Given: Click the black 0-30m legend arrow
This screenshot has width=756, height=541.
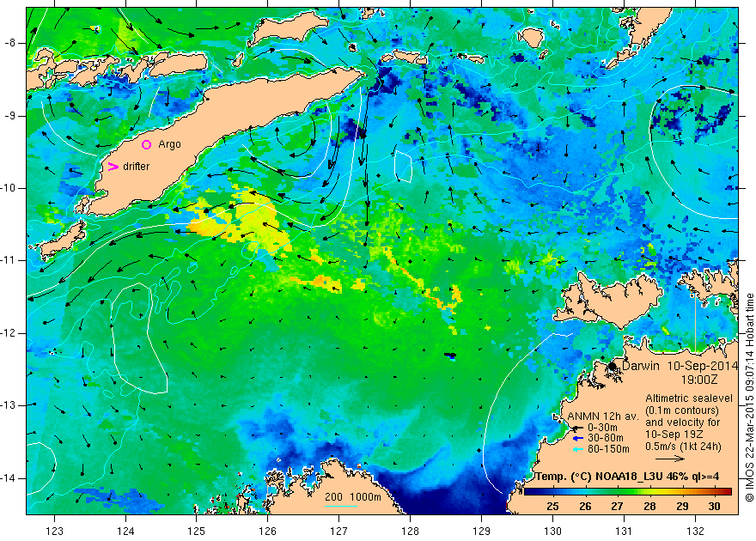Looking at the screenshot, I should pyautogui.click(x=577, y=428).
